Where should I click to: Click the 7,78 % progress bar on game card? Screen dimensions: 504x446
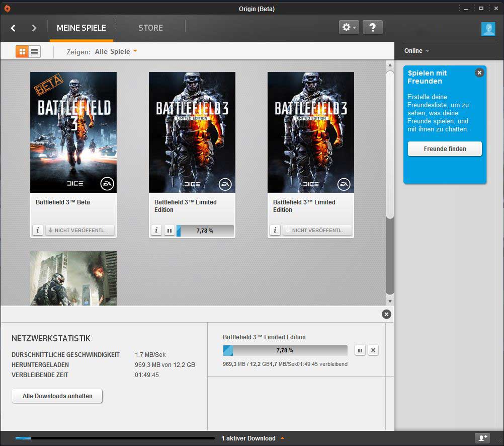tap(205, 231)
